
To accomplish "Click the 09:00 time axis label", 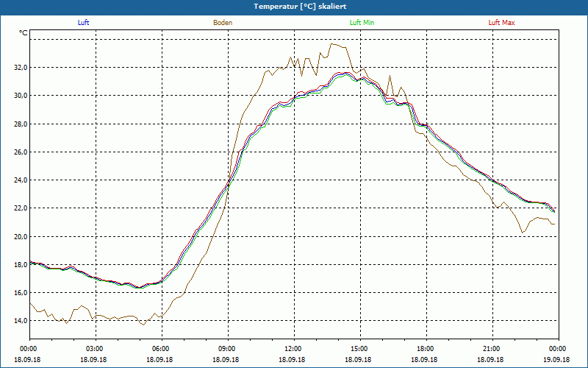I will tap(228, 349).
